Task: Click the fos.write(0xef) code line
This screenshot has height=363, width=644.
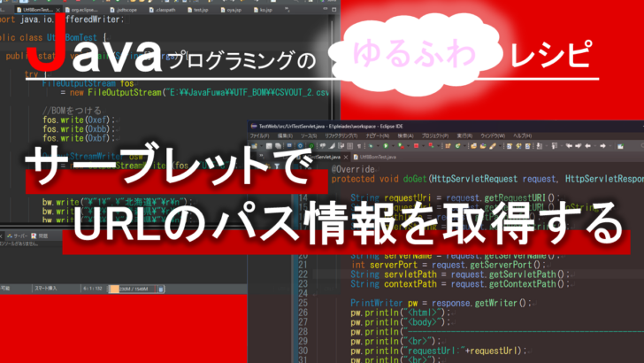Action: click(x=80, y=120)
